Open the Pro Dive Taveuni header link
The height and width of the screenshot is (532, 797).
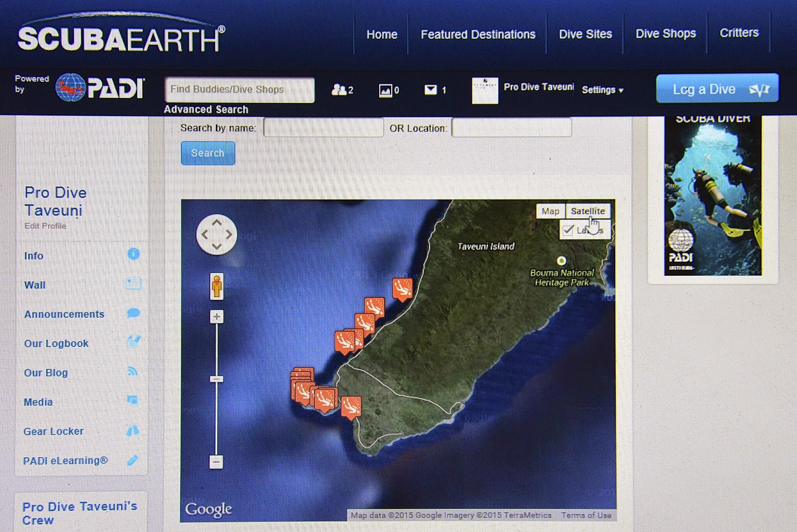click(539, 87)
